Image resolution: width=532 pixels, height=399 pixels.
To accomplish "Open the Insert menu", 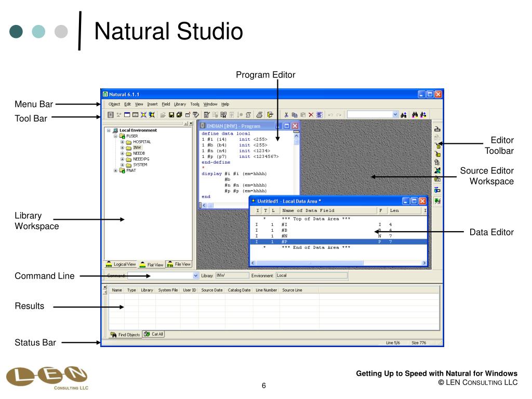I will (x=152, y=104).
